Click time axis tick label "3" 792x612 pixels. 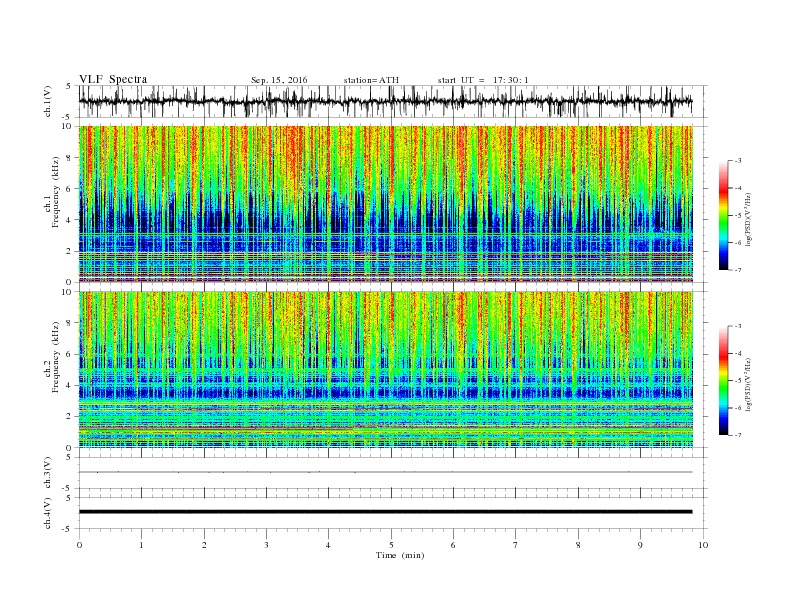266,545
